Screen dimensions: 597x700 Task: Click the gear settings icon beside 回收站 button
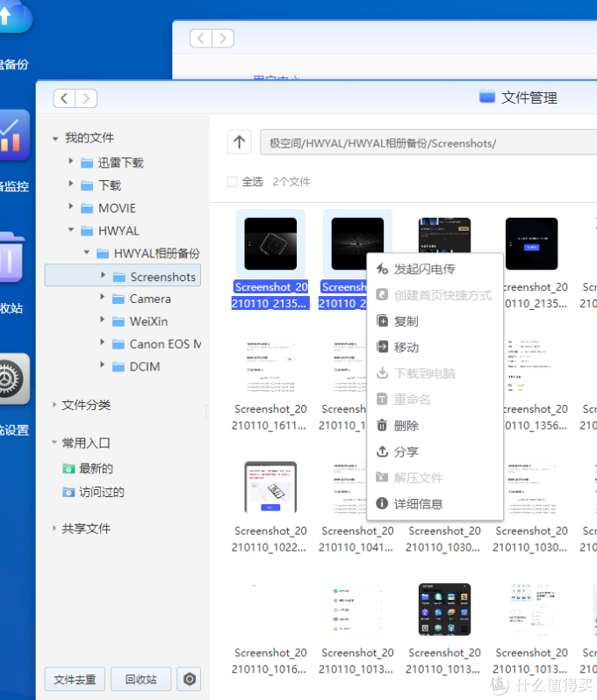189,679
